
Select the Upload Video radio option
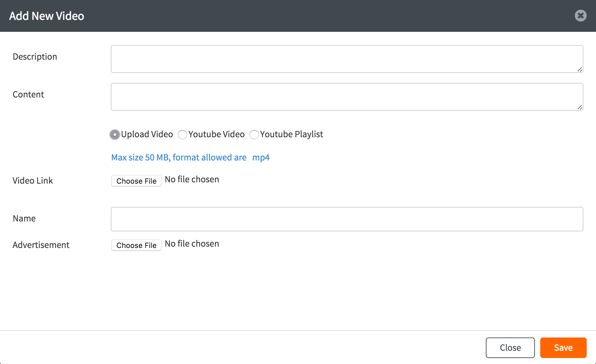pos(114,135)
